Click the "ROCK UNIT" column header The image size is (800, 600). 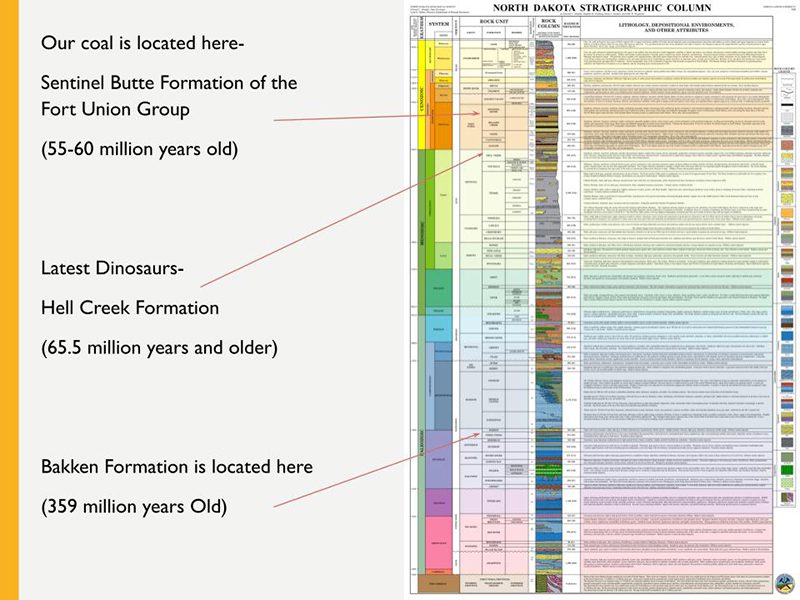(494, 21)
